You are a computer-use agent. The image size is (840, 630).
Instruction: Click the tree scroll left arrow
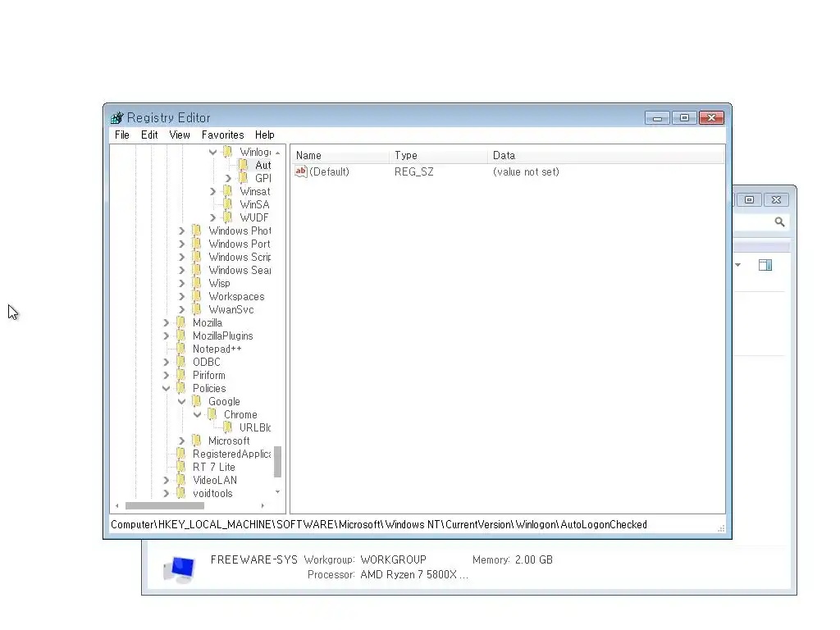coord(116,505)
